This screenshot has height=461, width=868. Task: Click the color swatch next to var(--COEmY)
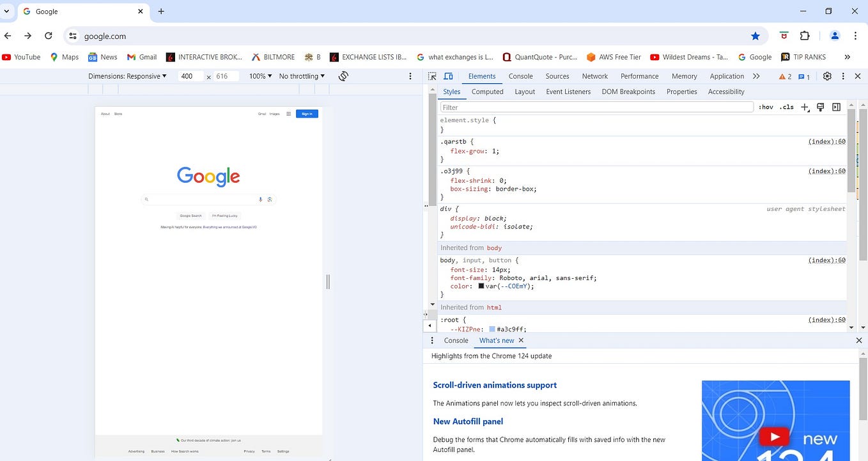[x=481, y=286]
